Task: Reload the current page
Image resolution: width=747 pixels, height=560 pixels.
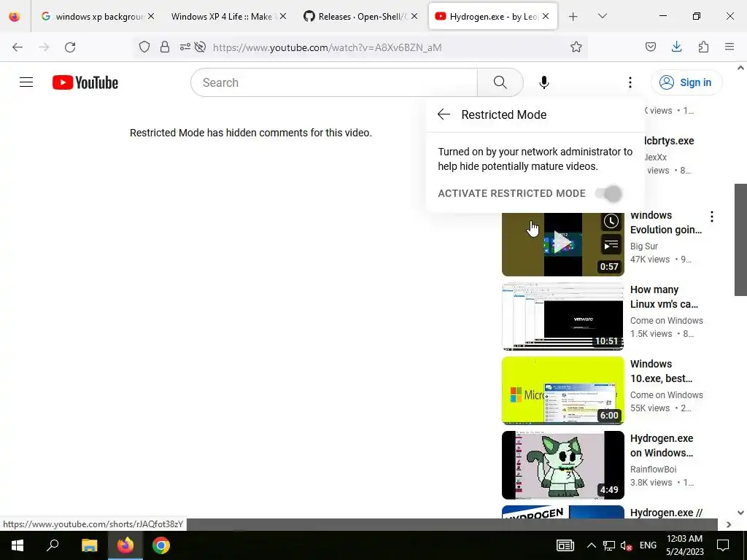Action: (70, 47)
